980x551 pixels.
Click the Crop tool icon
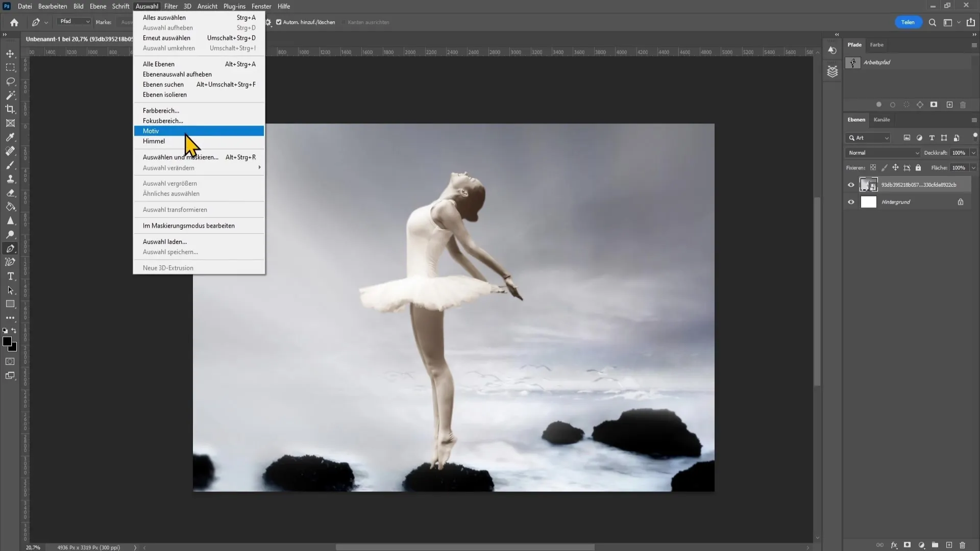[x=10, y=108]
